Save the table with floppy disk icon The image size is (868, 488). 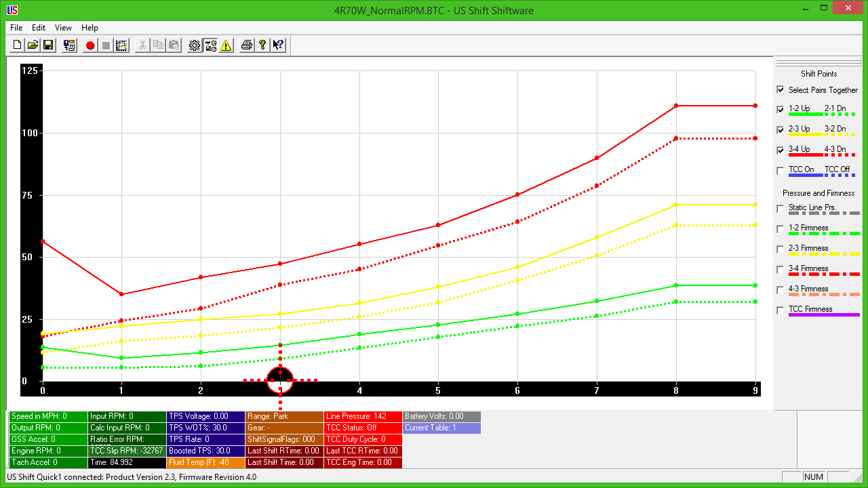(x=48, y=45)
